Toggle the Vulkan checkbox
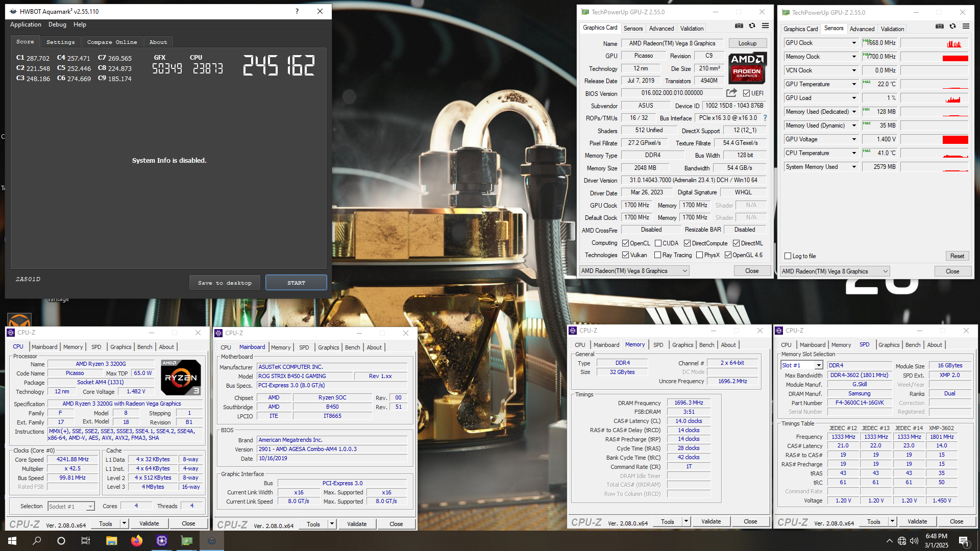Image resolution: width=980 pixels, height=551 pixels. (625, 255)
